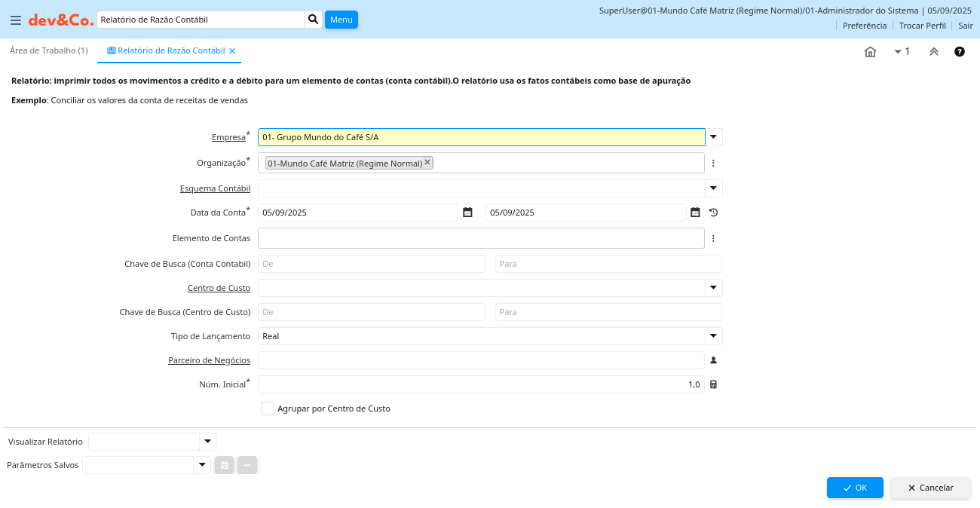
Task: Open the Tipo de Lançamento dropdown
Action: click(x=713, y=336)
